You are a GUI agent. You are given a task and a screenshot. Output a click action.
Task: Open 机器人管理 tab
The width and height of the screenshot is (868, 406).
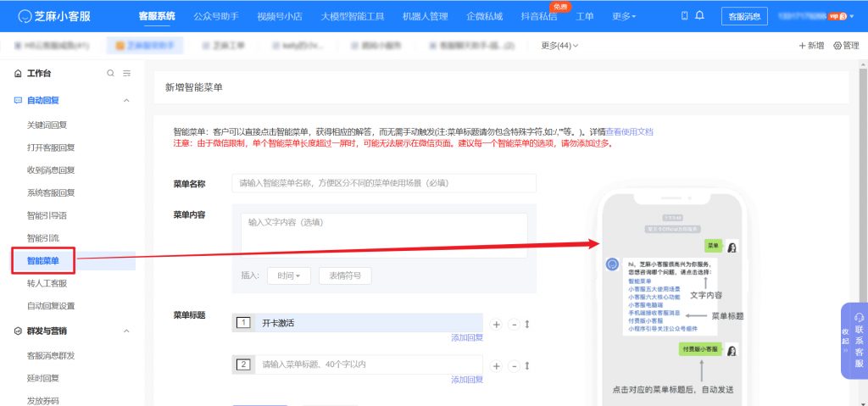pos(426,16)
